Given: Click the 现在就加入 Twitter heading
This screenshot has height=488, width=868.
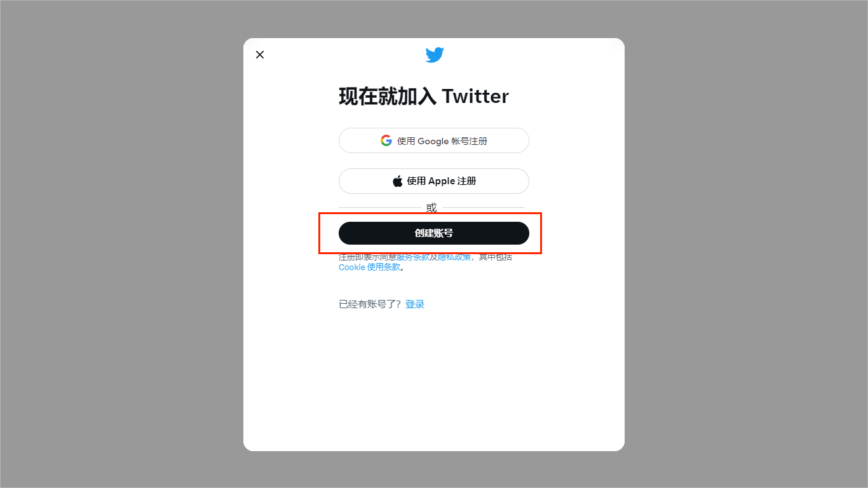Looking at the screenshot, I should coord(424,97).
